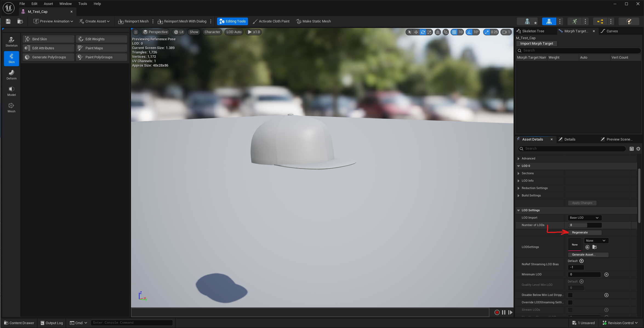Pause the viewport preview playback
Screen dimensions: 644x328
click(x=504, y=312)
